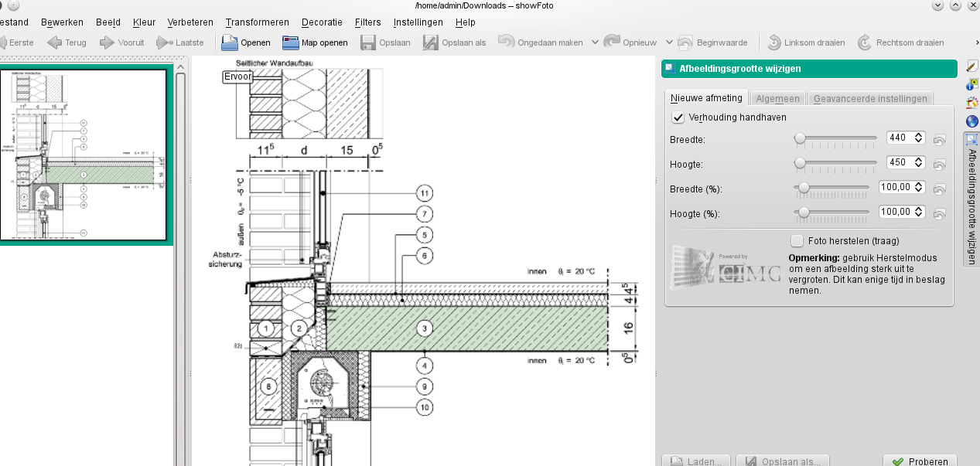Open the captions pencil sidebar icon
The image size is (980, 466).
click(972, 66)
